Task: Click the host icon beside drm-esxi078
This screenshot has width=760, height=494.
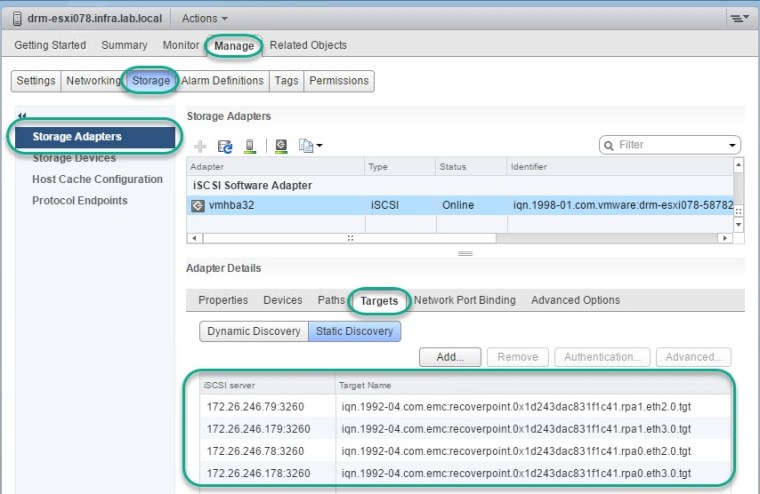Action: click(x=18, y=18)
